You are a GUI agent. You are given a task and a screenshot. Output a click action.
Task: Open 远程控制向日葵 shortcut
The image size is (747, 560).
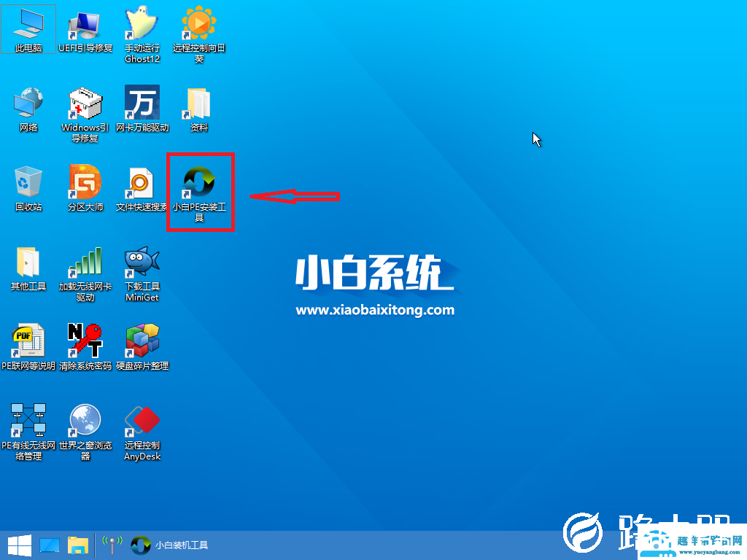click(199, 34)
